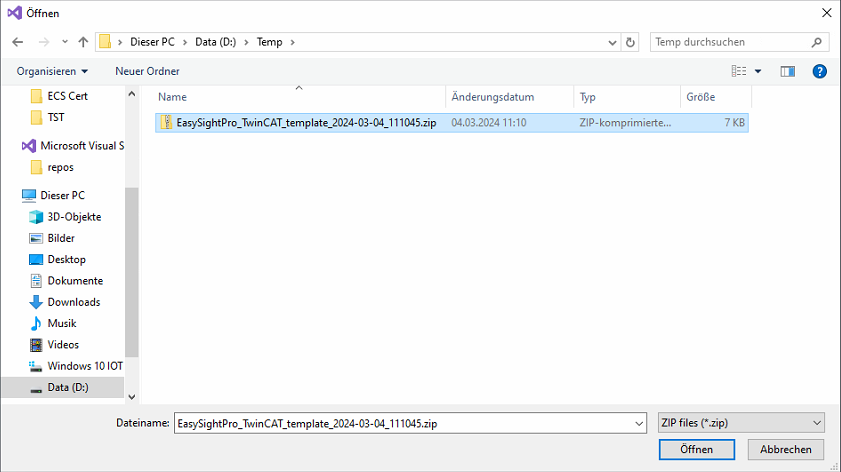Select 3D-Objekte in navigation pane
The width and height of the screenshot is (841, 472).
point(73,217)
